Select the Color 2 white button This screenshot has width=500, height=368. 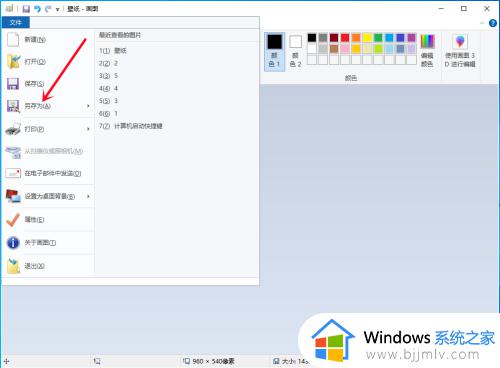295,52
